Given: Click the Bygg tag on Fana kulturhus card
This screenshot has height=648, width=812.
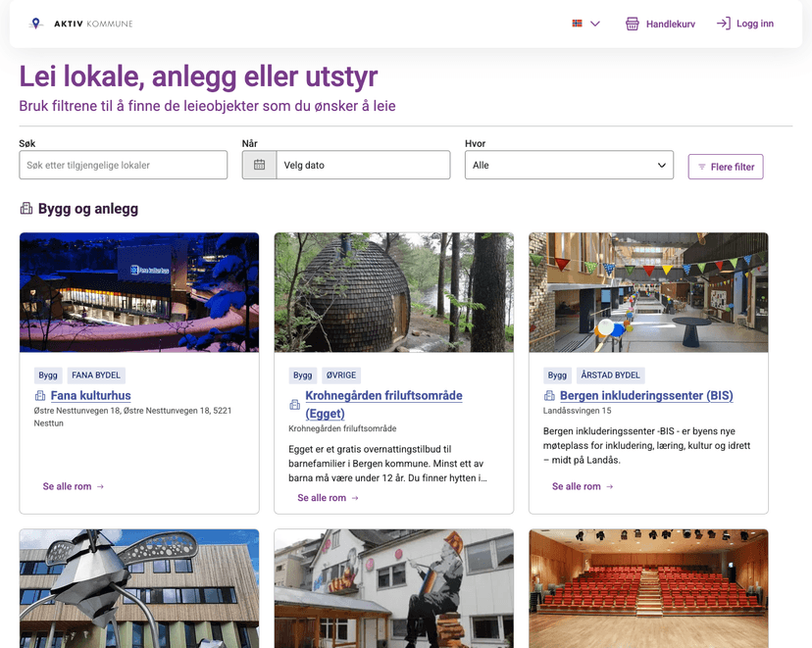Looking at the screenshot, I should tap(48, 375).
